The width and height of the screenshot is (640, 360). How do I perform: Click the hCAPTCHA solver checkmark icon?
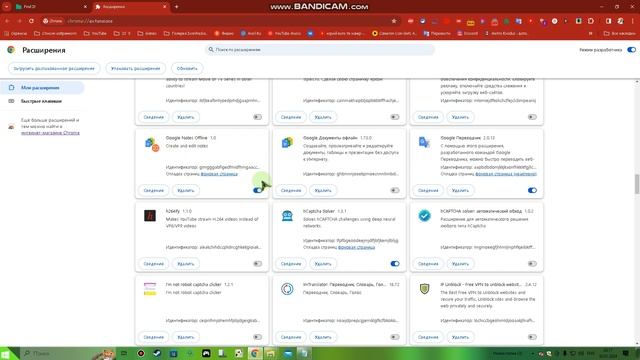coord(424,216)
